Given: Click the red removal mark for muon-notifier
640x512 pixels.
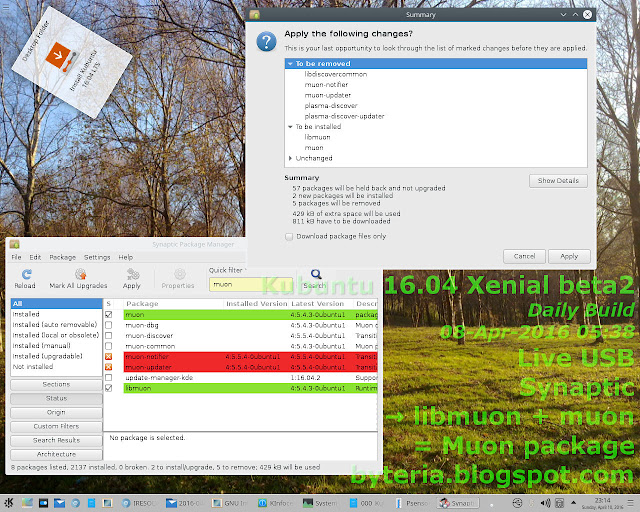Looking at the screenshot, I should pos(109,356).
